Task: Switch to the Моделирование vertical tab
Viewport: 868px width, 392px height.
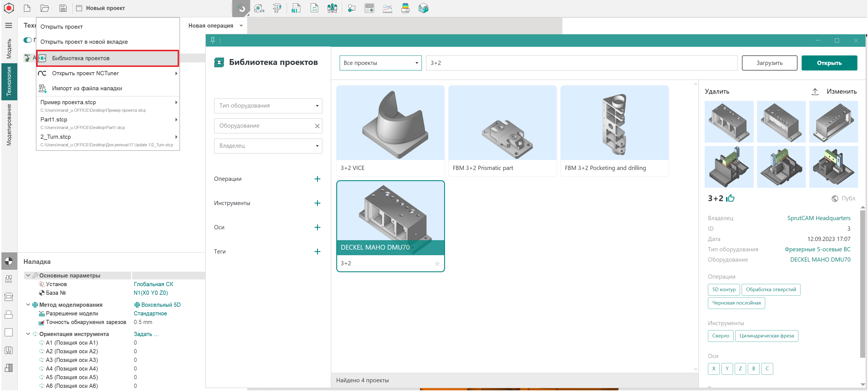Action: tap(9, 125)
